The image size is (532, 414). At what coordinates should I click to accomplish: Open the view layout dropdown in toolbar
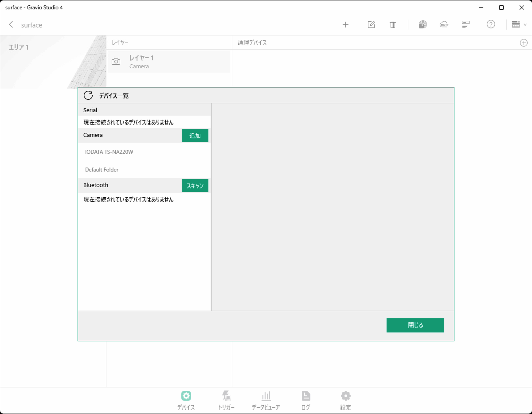(x=519, y=25)
